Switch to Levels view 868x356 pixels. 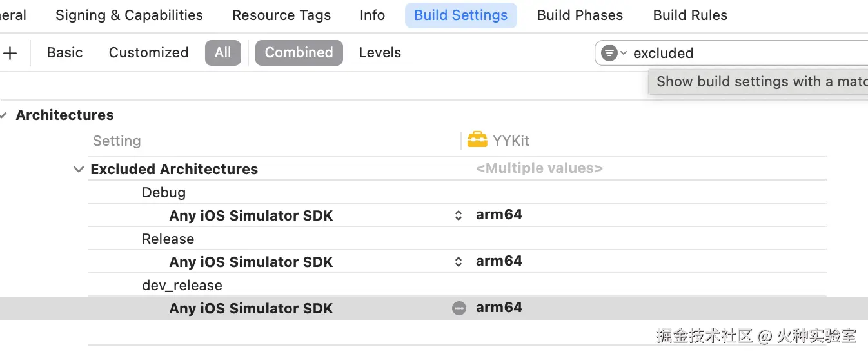click(x=380, y=53)
